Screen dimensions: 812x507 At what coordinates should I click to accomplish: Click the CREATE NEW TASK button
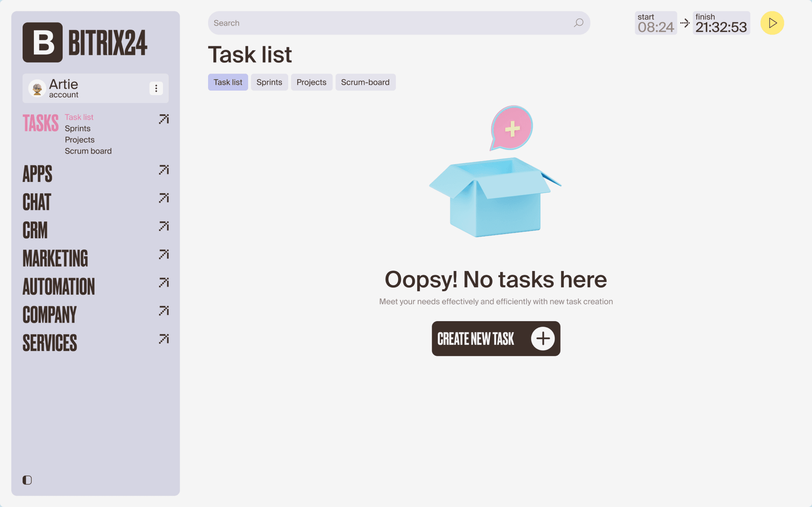click(496, 338)
